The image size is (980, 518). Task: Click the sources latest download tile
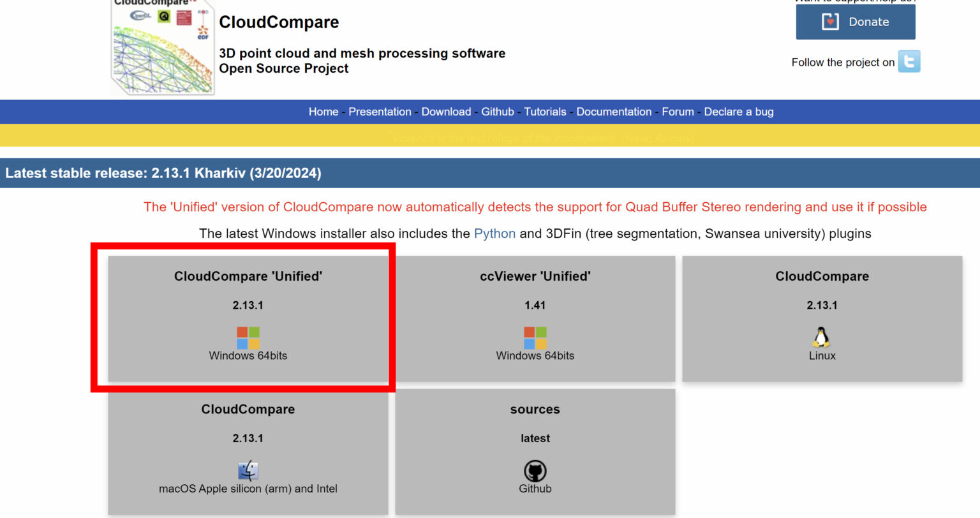click(535, 451)
